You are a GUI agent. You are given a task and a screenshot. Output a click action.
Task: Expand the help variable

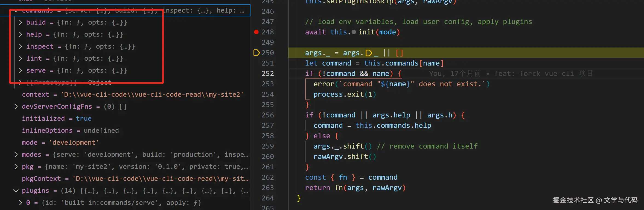click(20, 34)
